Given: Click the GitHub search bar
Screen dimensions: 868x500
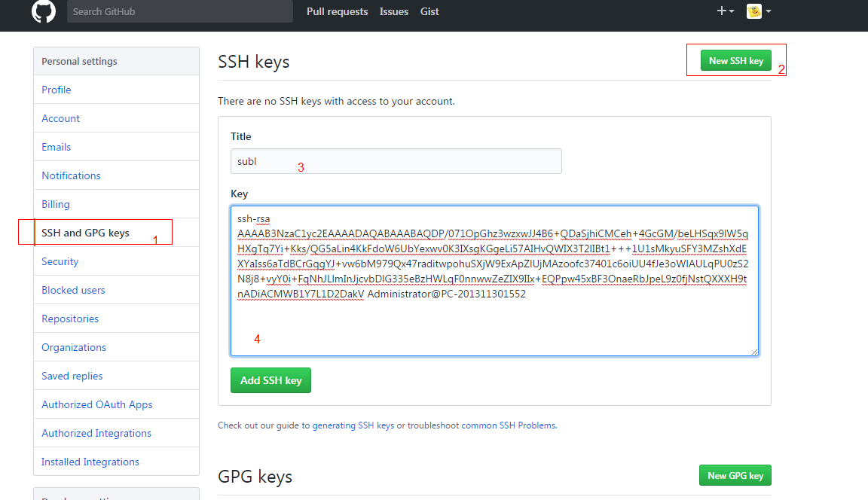Looking at the screenshot, I should point(179,11).
